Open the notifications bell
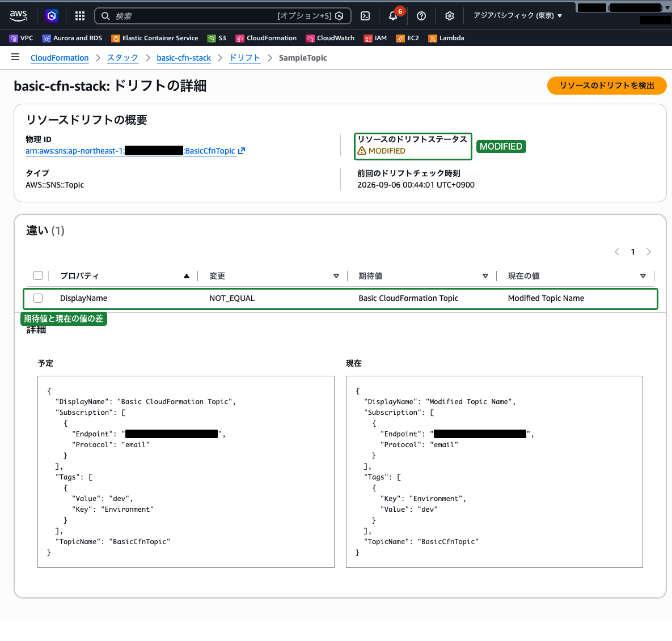Screen dimensions: 672x641 [393, 16]
